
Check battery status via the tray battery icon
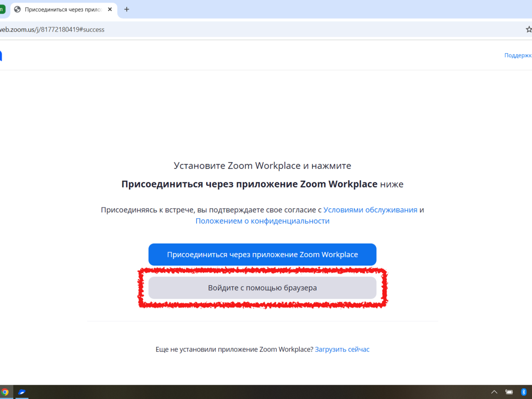(508, 392)
